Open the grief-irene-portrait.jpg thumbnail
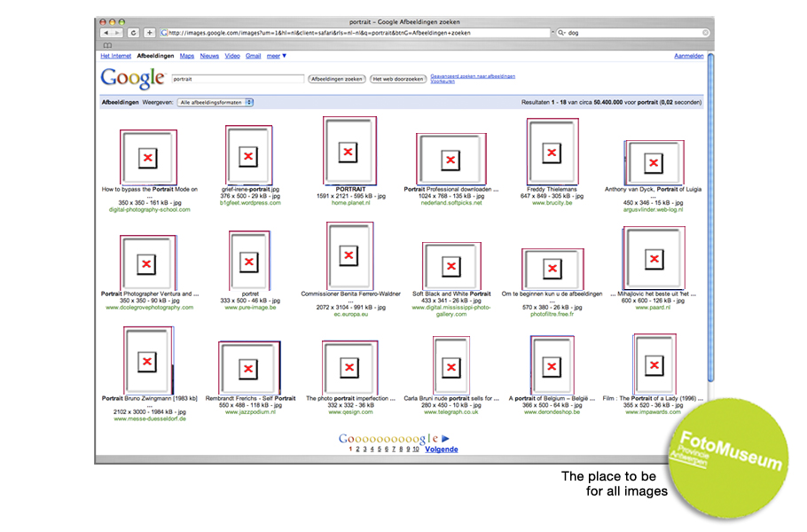The width and height of the screenshot is (807, 532). coord(248,156)
